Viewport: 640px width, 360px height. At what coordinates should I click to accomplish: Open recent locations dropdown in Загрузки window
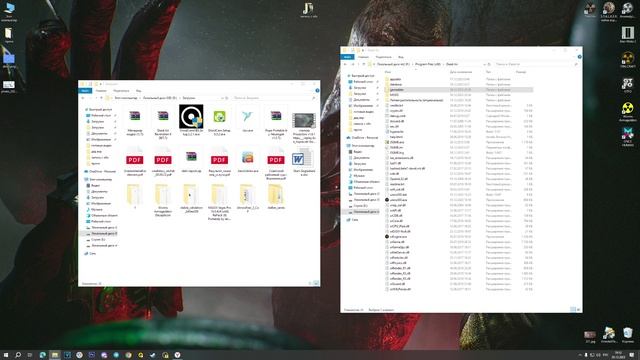pyautogui.click(x=96, y=98)
